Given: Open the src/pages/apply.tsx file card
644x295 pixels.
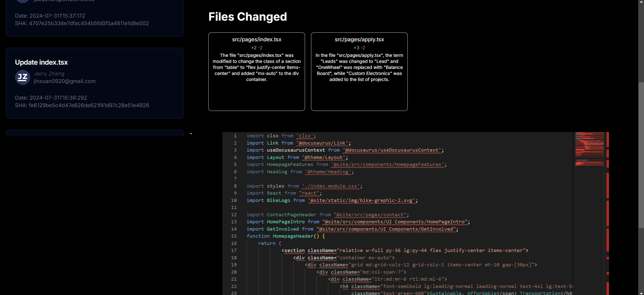Looking at the screenshot, I should [359, 72].
